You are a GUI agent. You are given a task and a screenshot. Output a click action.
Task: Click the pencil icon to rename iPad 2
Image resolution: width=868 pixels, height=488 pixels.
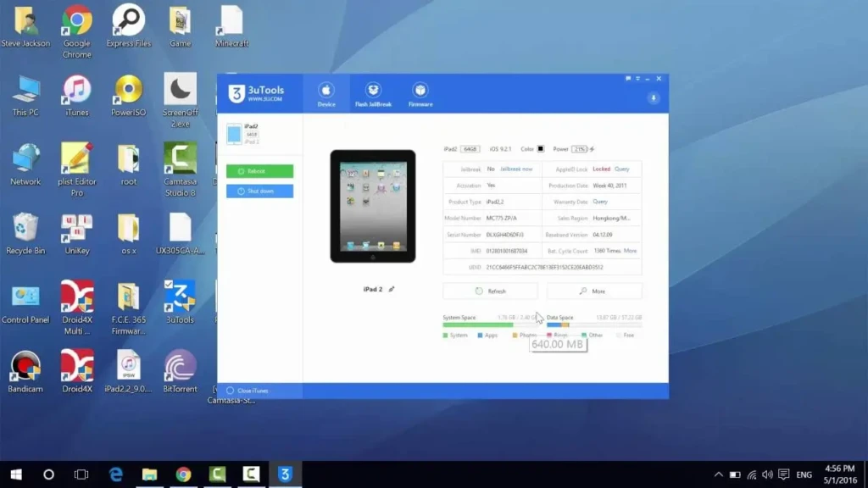392,288
